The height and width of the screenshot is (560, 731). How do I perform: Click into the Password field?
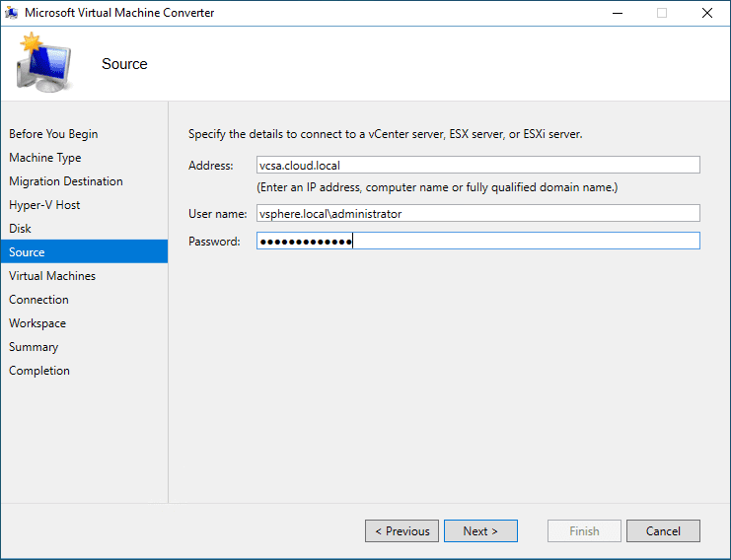click(477, 241)
